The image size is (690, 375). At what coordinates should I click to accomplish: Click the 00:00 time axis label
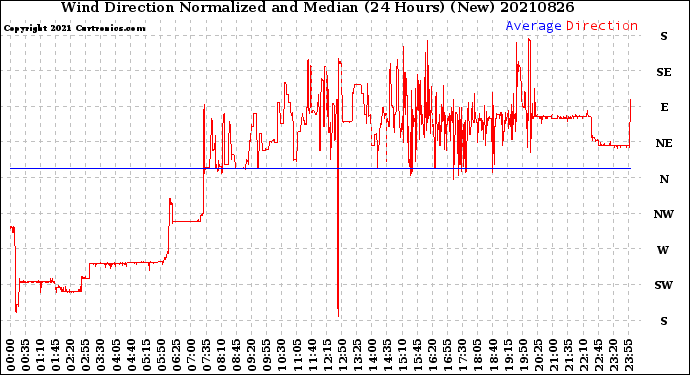click(10, 355)
